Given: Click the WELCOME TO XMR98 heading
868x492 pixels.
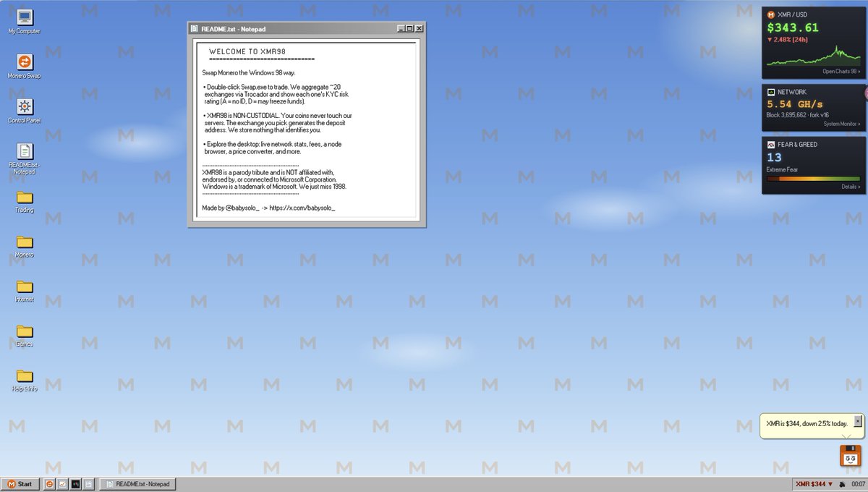Looking at the screenshot, I should click(x=246, y=51).
